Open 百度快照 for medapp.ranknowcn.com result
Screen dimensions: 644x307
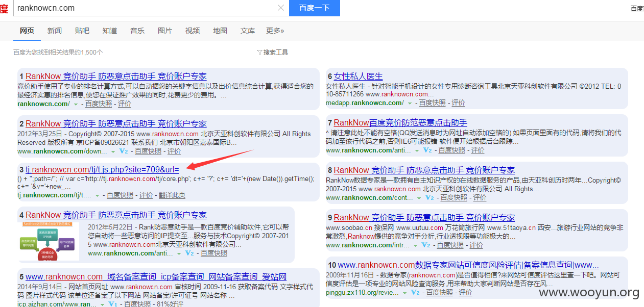433,103
